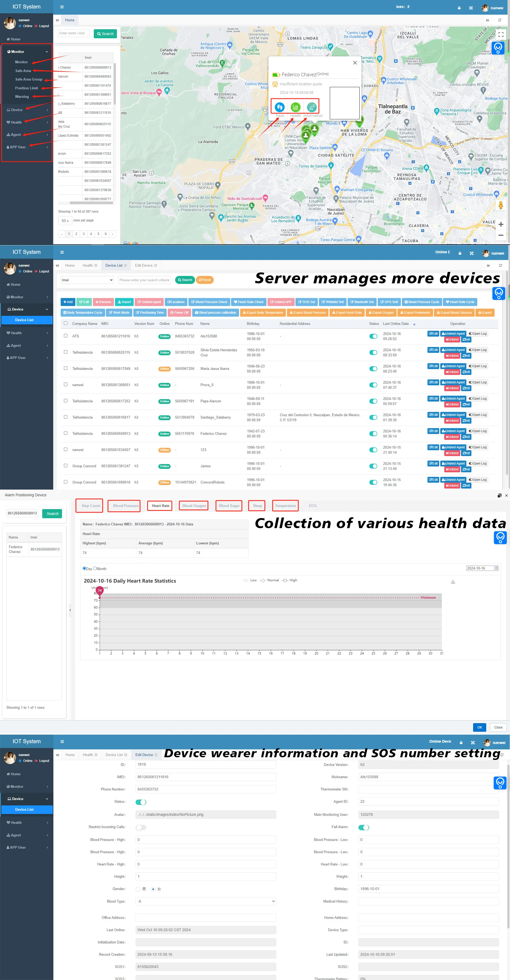Toggle fullscreen view on the map
Screen dimensions: 510x980
pos(501,34)
